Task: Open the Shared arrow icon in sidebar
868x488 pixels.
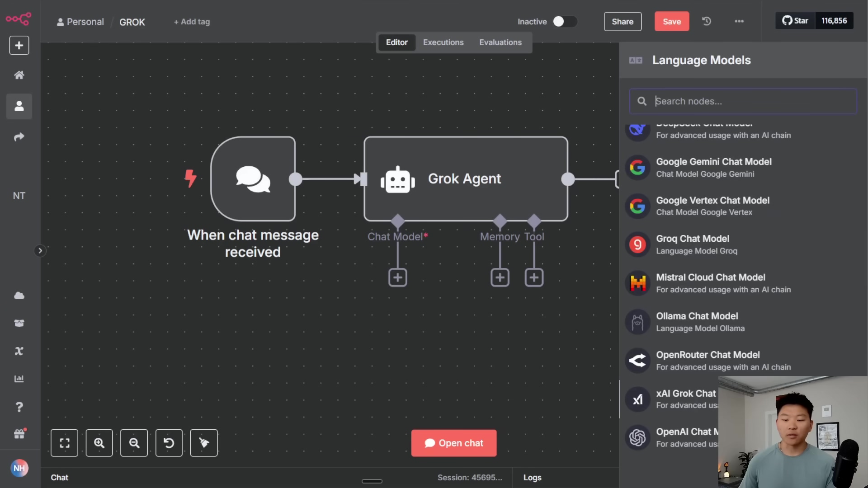Action: [x=19, y=137]
